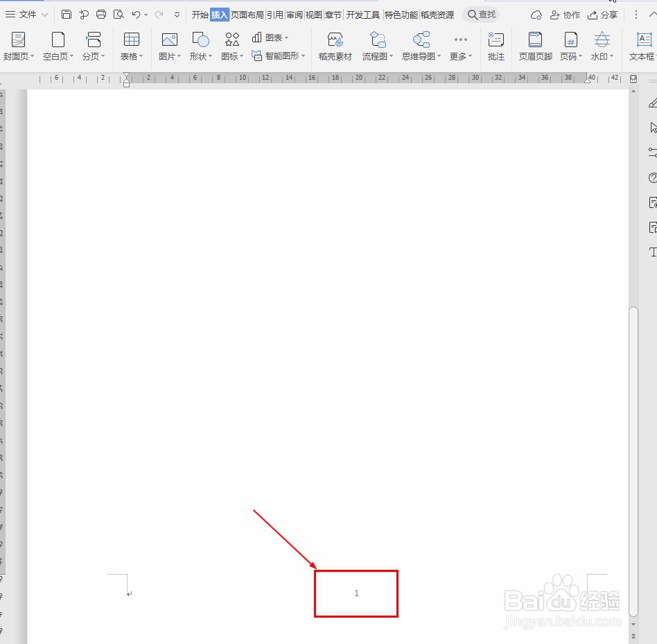
Task: Click the undo arrow
Action: click(x=136, y=15)
